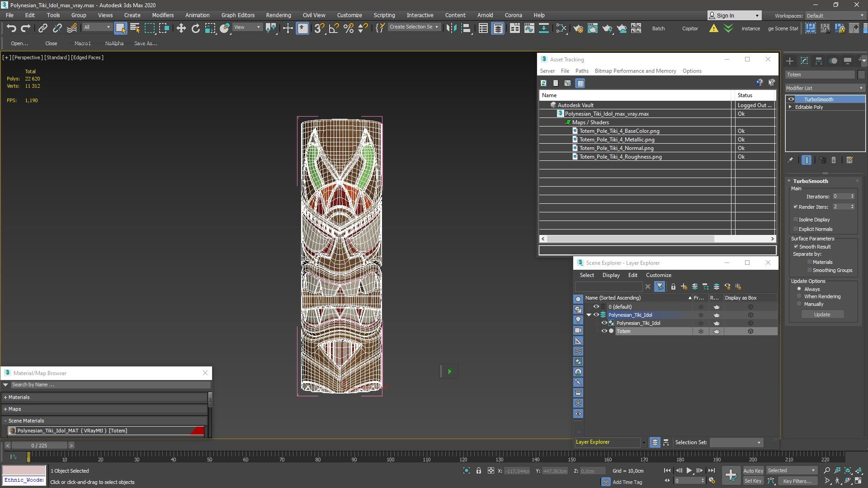Screen dimensions: 868x488
Task: Click Lock cell editing icon in Layer Explorer
Action: (673, 286)
